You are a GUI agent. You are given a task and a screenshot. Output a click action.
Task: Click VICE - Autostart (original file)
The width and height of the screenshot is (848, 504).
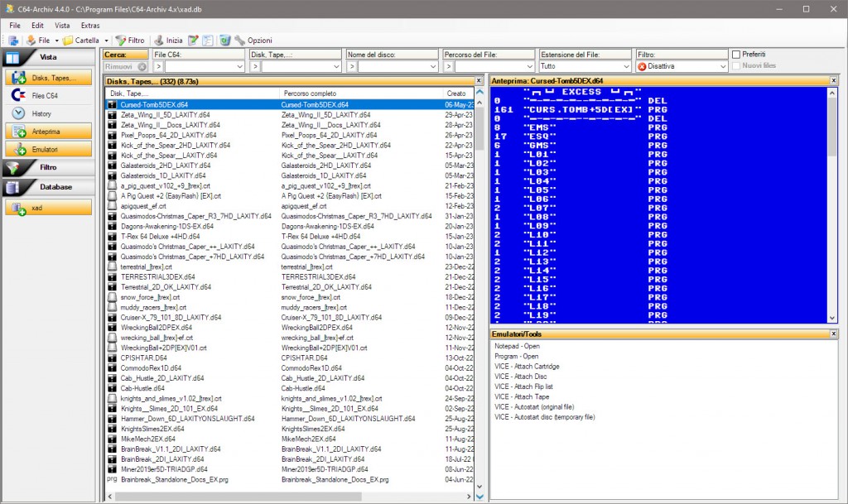coord(534,407)
